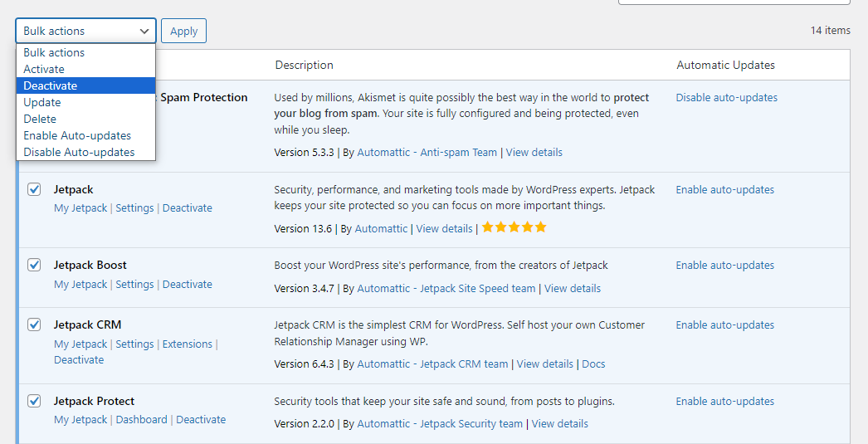Viewport: 868px width, 444px height.
Task: Uncheck the Jetpack plugin checkbox
Action: [x=34, y=189]
